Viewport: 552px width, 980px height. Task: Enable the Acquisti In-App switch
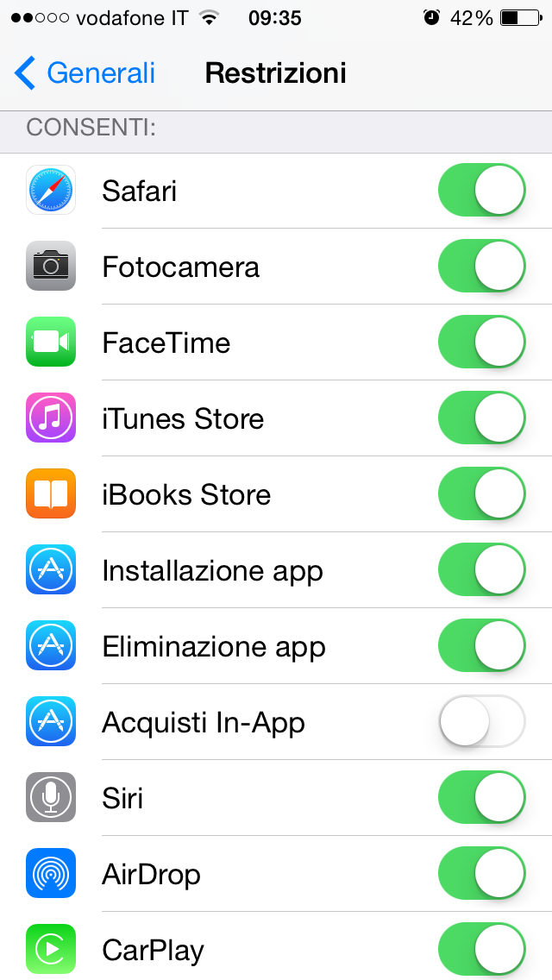482,722
